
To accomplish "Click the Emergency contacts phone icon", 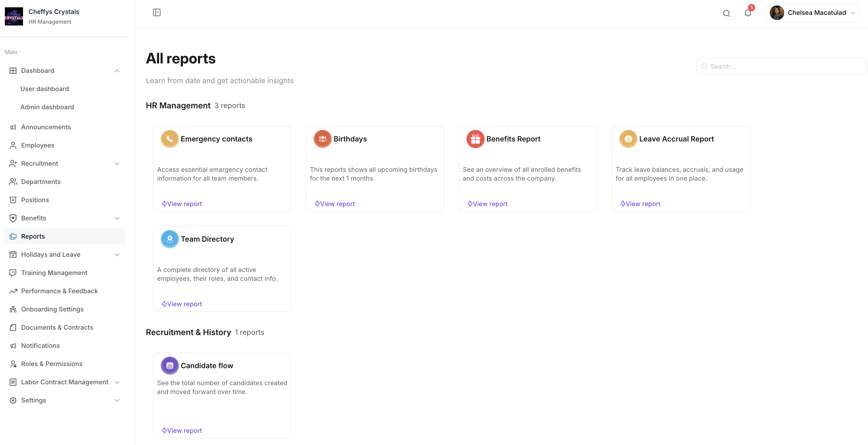I will [170, 139].
